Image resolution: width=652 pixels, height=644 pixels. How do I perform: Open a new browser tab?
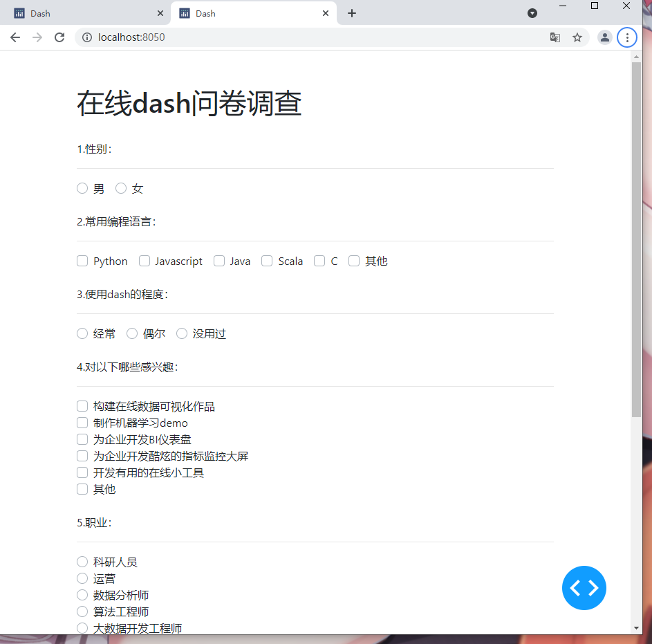(x=352, y=13)
